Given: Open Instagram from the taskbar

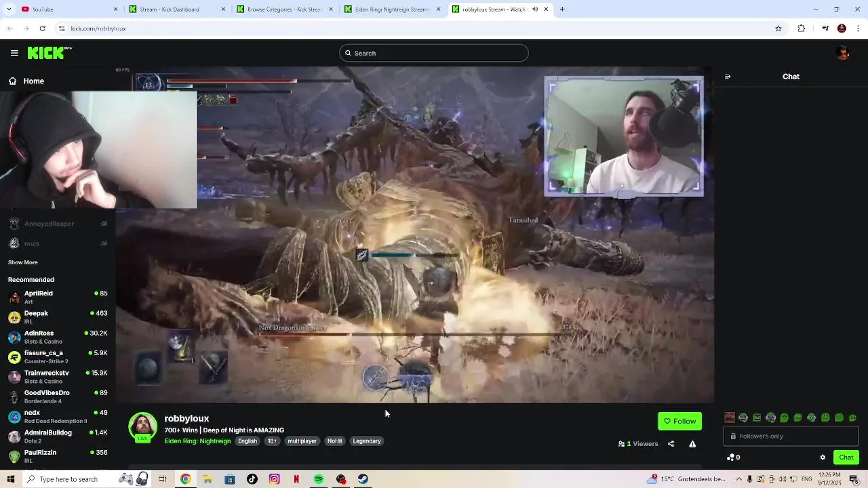Looking at the screenshot, I should point(275,479).
